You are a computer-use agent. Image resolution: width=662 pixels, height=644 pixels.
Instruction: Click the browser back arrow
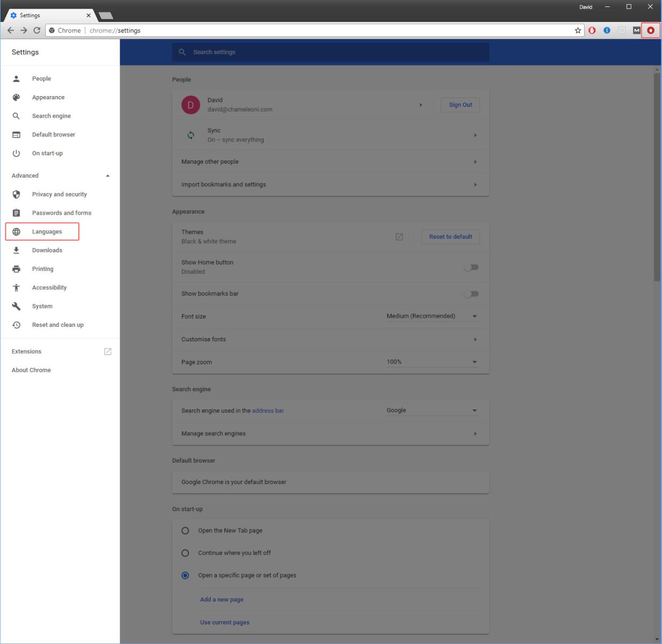pyautogui.click(x=11, y=31)
